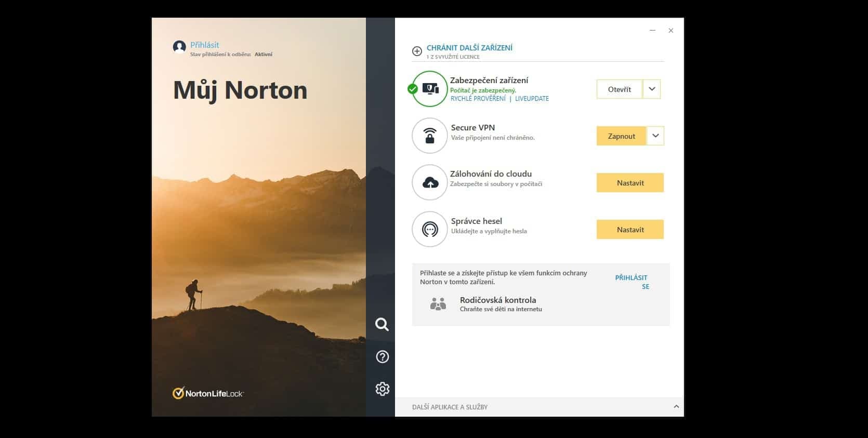Click the Otevřít button
This screenshot has width=868, height=438.
point(620,89)
